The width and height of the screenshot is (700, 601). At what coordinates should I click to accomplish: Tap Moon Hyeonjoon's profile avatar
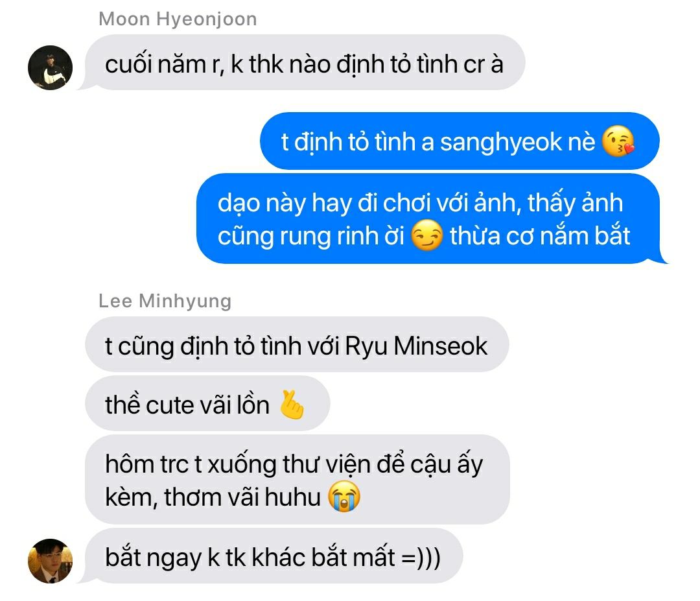pyautogui.click(x=50, y=67)
